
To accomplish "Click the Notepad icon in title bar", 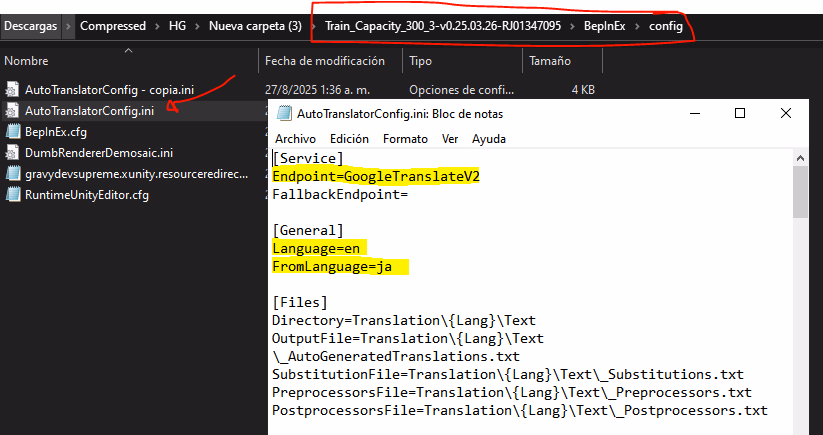I will 285,114.
